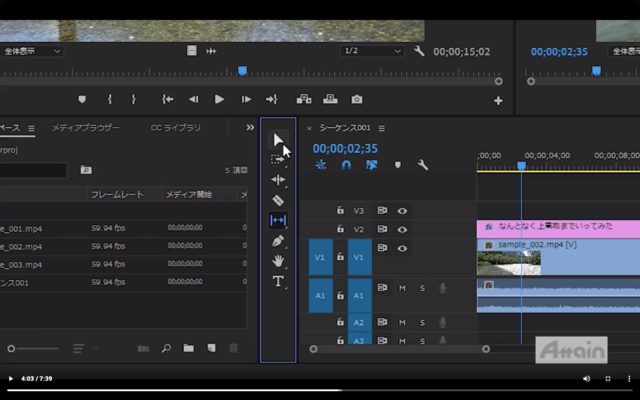This screenshot has width=640, height=400.
Task: Click search find icon in project panel
Action: tap(166, 348)
